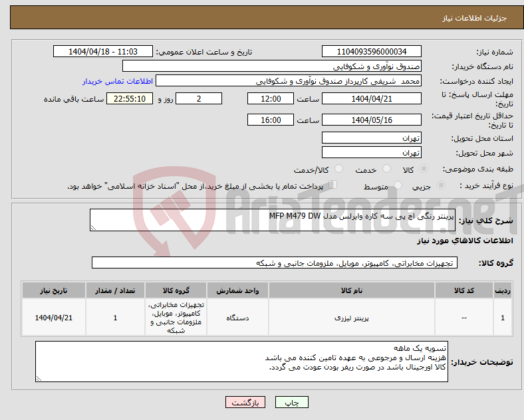Click the بازگشت (back) button
Viewport: 524px width, 420px height.
point(245,402)
